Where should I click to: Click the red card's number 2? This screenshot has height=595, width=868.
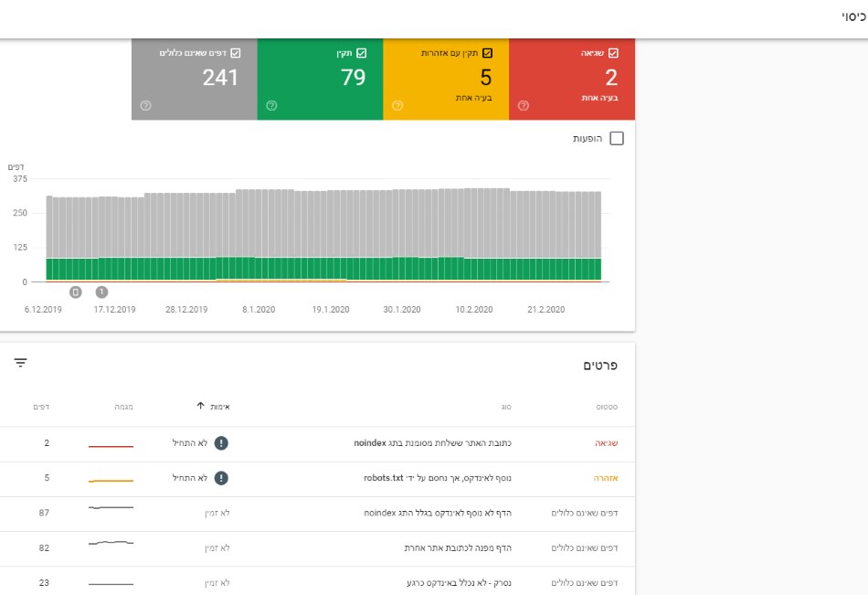(611, 78)
